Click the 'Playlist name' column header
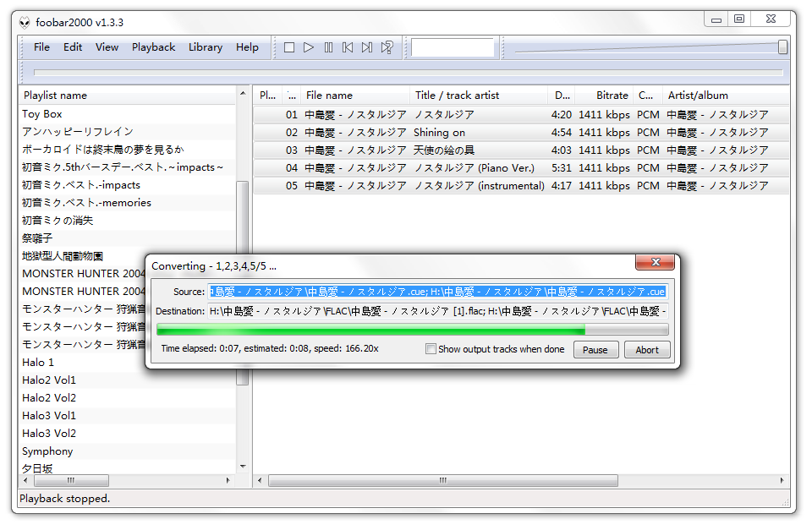 pos(128,96)
